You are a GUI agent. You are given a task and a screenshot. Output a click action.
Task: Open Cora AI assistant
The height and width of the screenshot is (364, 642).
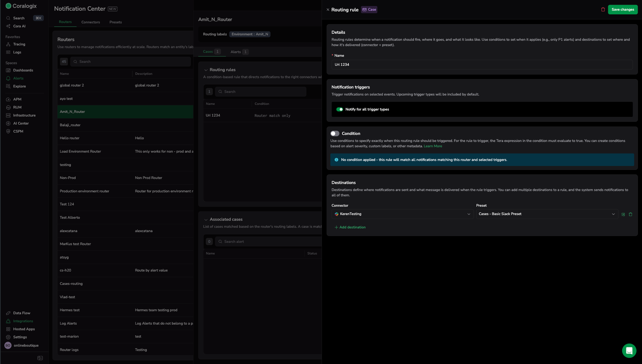coord(19,26)
